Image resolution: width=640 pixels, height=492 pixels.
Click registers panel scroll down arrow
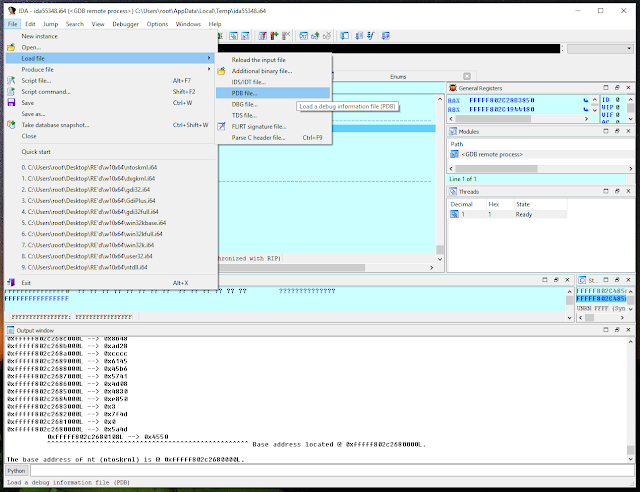pos(595,110)
